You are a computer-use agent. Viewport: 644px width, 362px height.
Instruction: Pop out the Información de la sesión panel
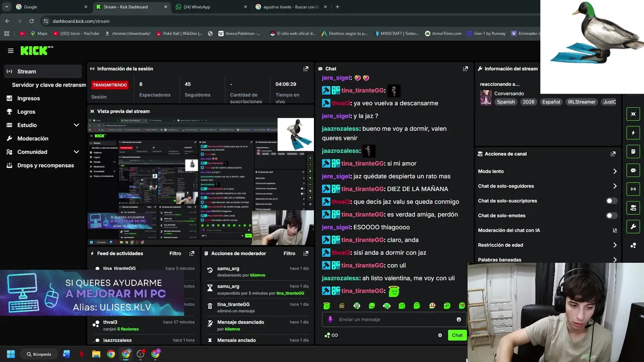pyautogui.click(x=305, y=68)
